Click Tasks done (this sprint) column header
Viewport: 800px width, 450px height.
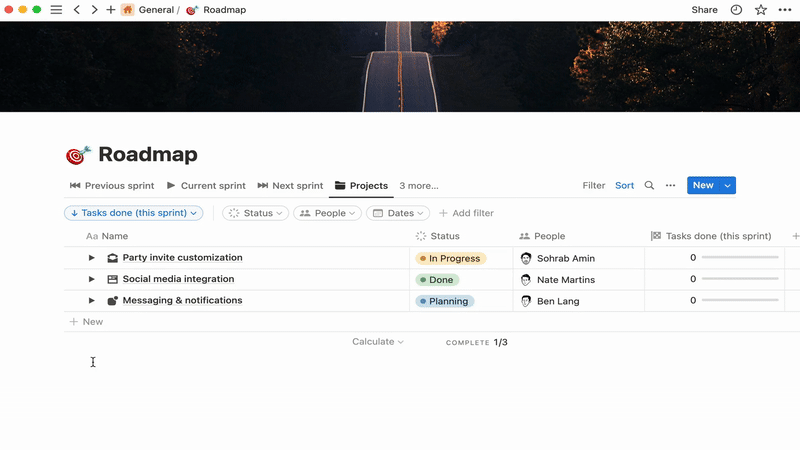(x=711, y=236)
